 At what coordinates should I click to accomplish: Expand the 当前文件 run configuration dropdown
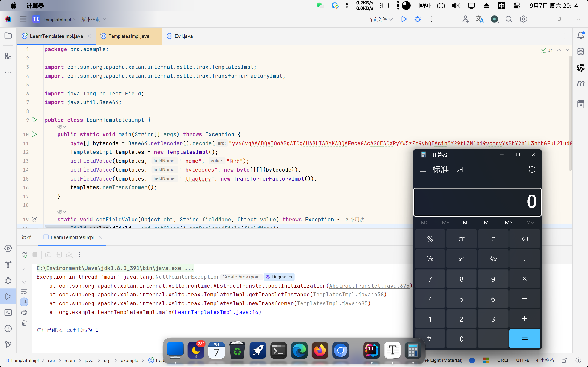tap(380, 19)
